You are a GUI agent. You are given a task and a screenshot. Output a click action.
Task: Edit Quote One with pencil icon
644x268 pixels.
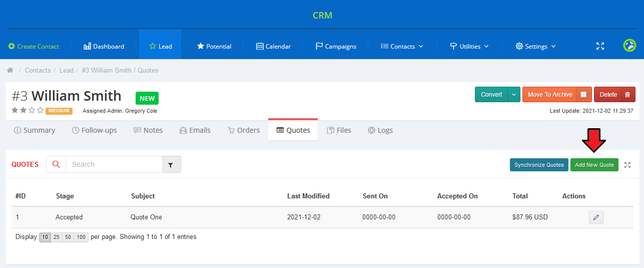pyautogui.click(x=596, y=217)
